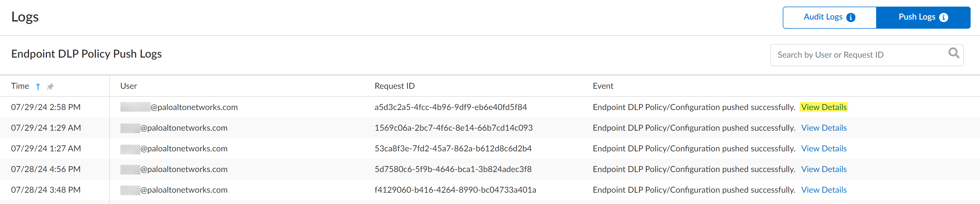The width and height of the screenshot is (980, 204).
Task: Click the Audit Logs info icon
Action: tap(851, 17)
